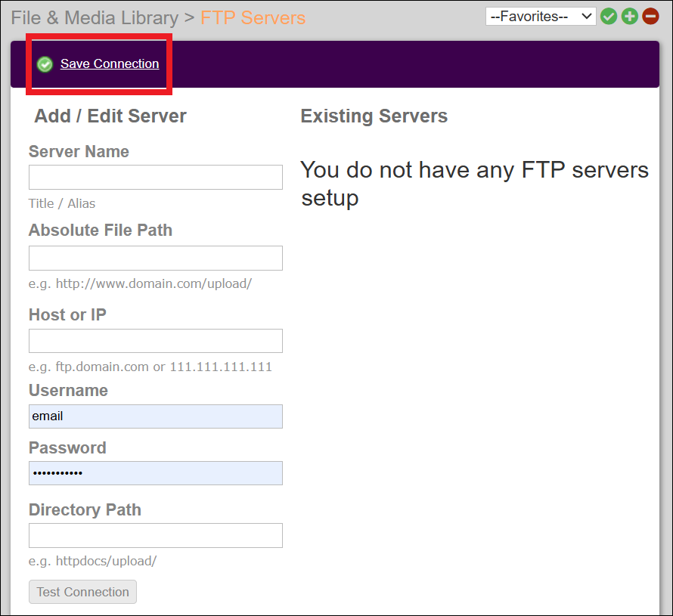Screen dimensions: 673x616
Task: Click the Server Name label
Action: pos(79,151)
